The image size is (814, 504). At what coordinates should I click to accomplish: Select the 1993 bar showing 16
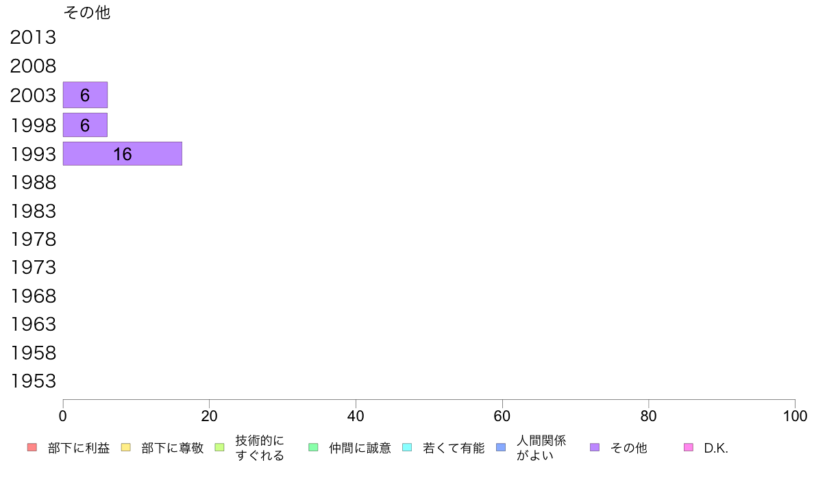click(123, 153)
